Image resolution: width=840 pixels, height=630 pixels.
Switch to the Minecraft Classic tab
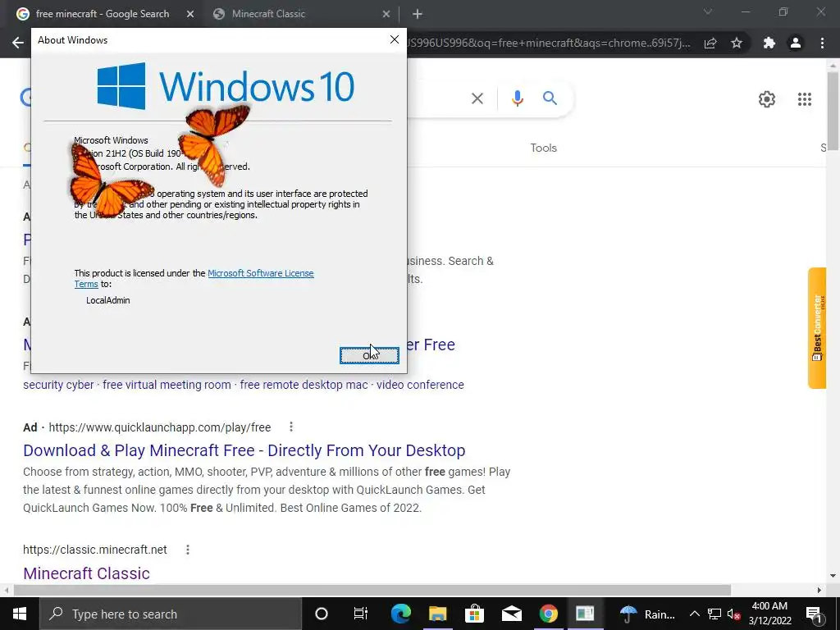[268, 14]
